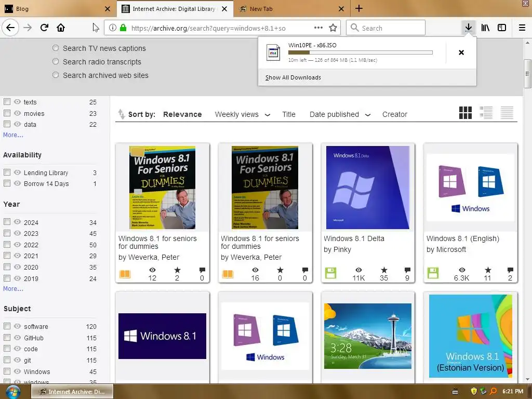Sort results by Creator
Screen dimensions: 532x399
click(395, 114)
